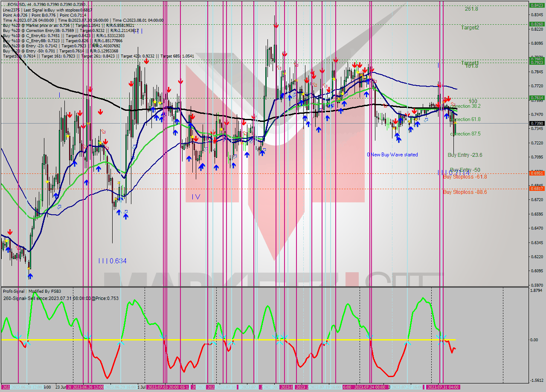Click the green 0.7923 Target1 price marker
546x392 pixels.
pos(536,62)
